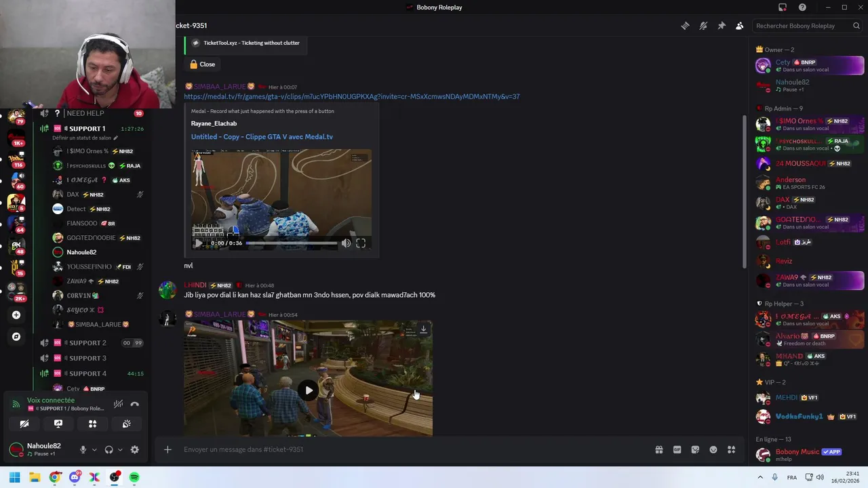Open the Medal clip in fullscreen
The width and height of the screenshot is (868, 488).
[361, 243]
